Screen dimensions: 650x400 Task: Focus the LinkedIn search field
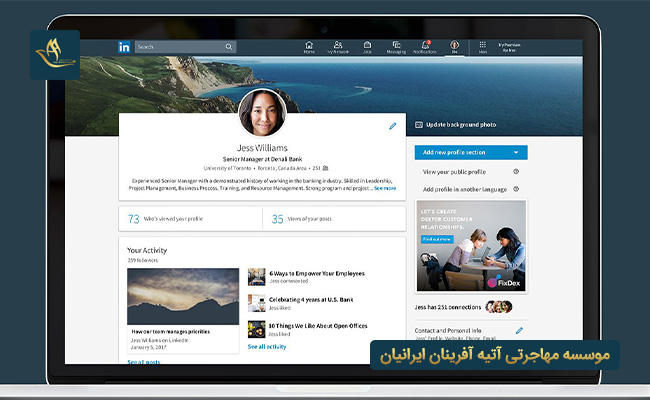tap(185, 47)
